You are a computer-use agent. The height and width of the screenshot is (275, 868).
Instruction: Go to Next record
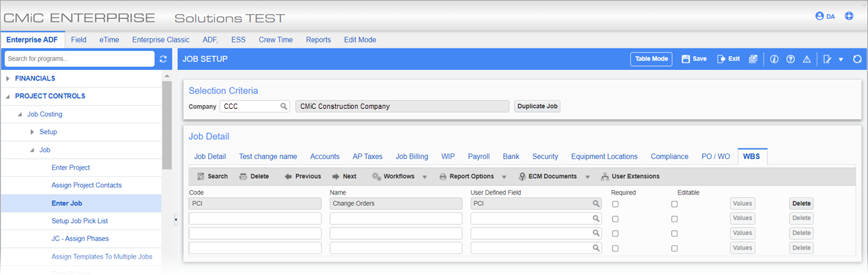coord(344,177)
